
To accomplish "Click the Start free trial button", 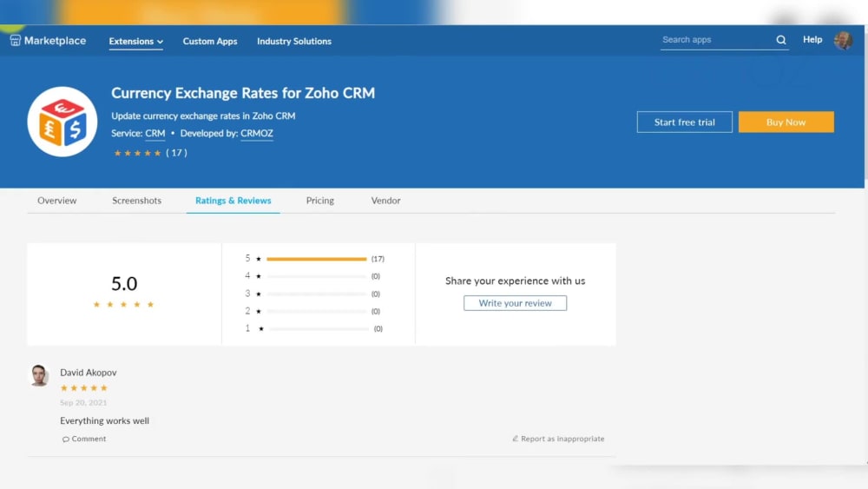I will click(684, 122).
